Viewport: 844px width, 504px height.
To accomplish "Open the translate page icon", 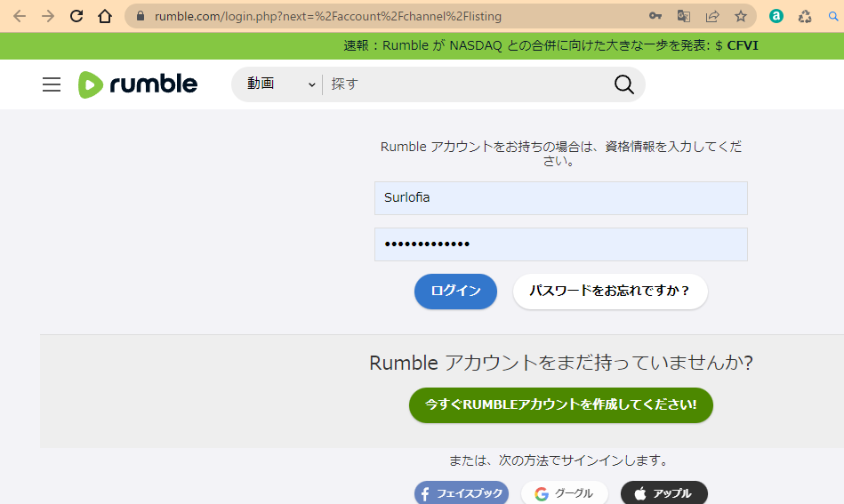I will pyautogui.click(x=684, y=16).
